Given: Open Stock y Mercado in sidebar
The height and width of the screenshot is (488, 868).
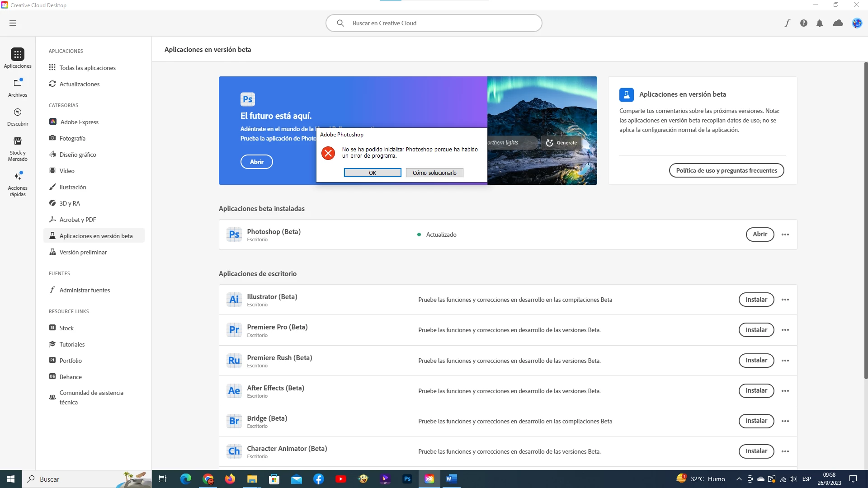Looking at the screenshot, I should (18, 149).
